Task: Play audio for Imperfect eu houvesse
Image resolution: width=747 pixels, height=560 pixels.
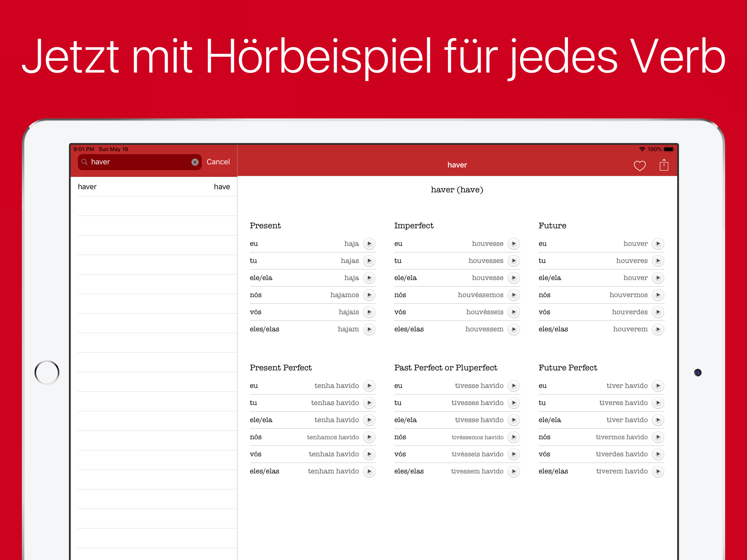Action: [x=514, y=244]
